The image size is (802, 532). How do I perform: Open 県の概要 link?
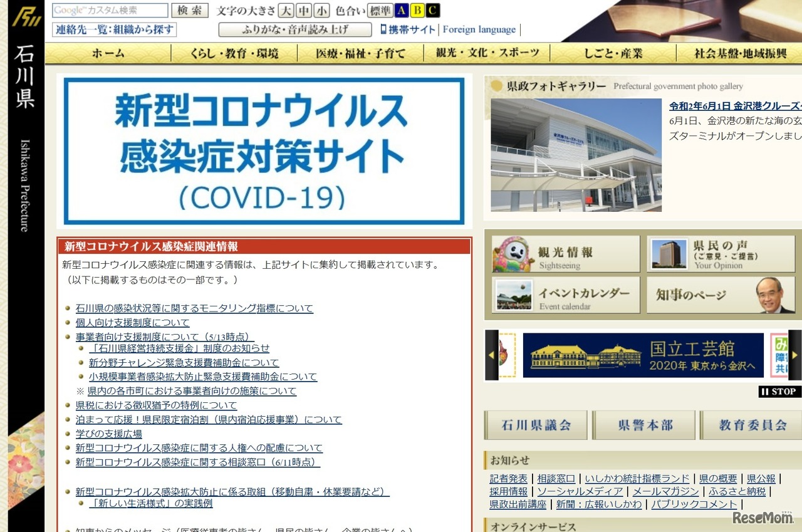(718, 479)
